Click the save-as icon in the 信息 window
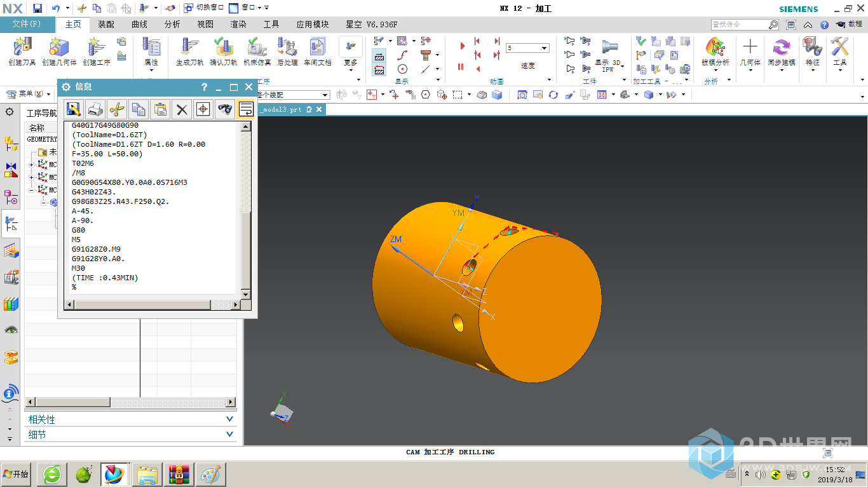Viewport: 868px width, 488px height. [74, 109]
